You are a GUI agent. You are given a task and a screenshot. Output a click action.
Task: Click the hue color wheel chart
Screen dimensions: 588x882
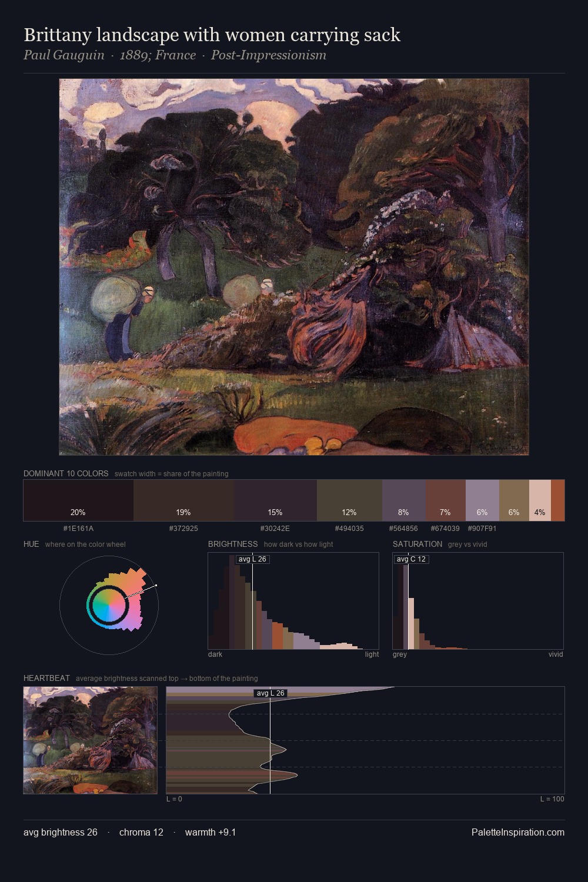pyautogui.click(x=109, y=604)
